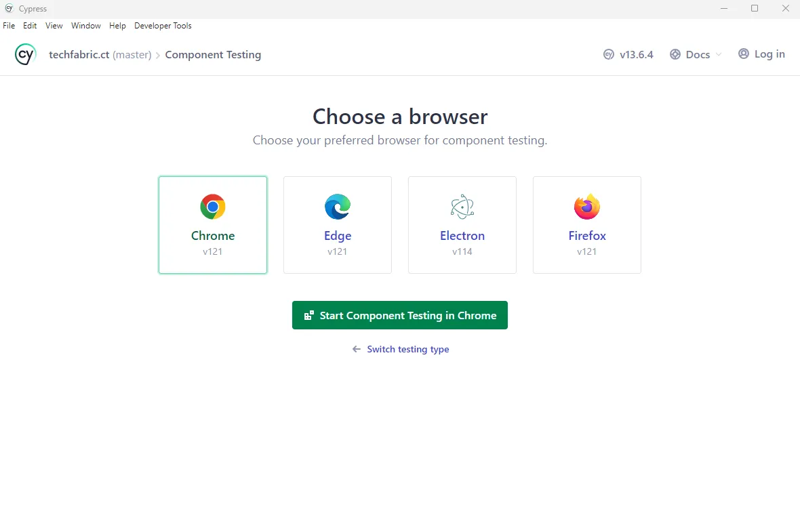
Task: Open the Window menu
Action: 85,25
